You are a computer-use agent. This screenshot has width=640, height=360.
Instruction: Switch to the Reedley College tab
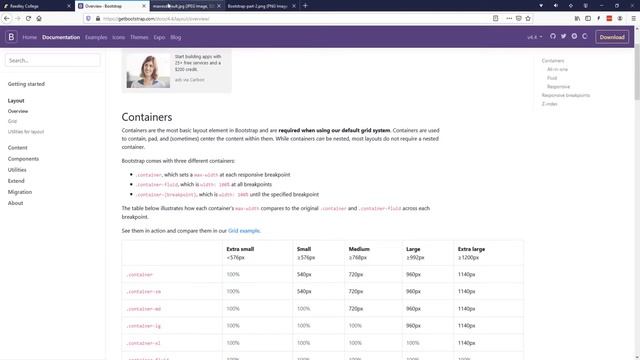pyautogui.click(x=37, y=6)
